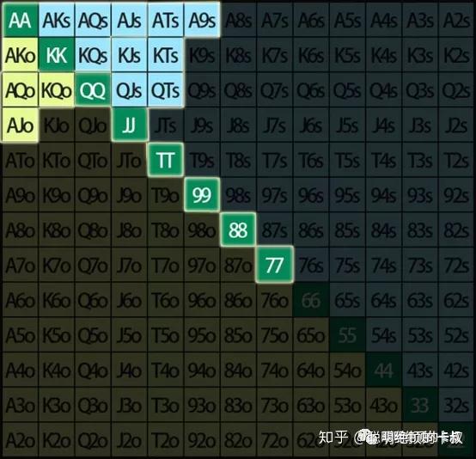Click the QTs hand cell

tap(166, 90)
